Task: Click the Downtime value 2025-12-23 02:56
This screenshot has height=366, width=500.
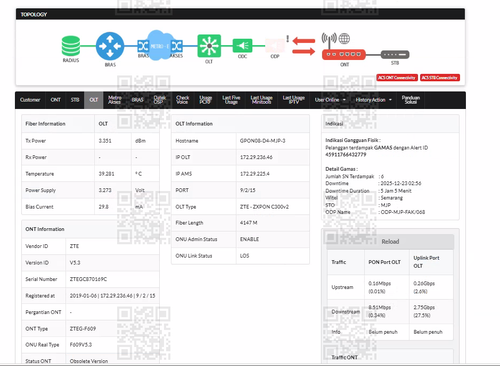Action: [401, 183]
